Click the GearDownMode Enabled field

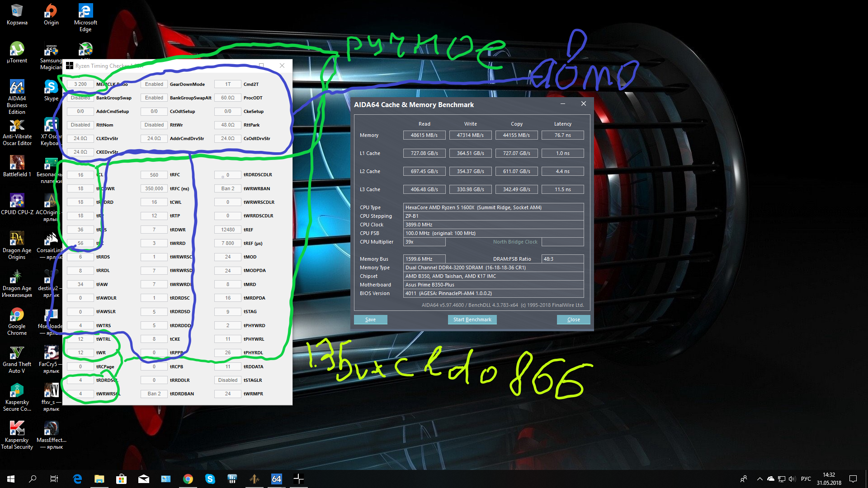[x=154, y=84]
